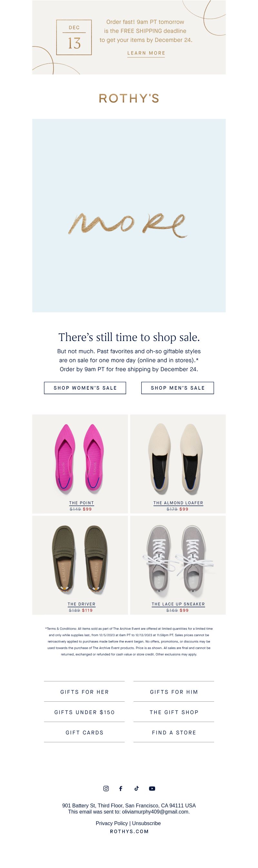Click the gold 'more' hero banner
Viewport: 258px width, 868px height.
point(129,215)
